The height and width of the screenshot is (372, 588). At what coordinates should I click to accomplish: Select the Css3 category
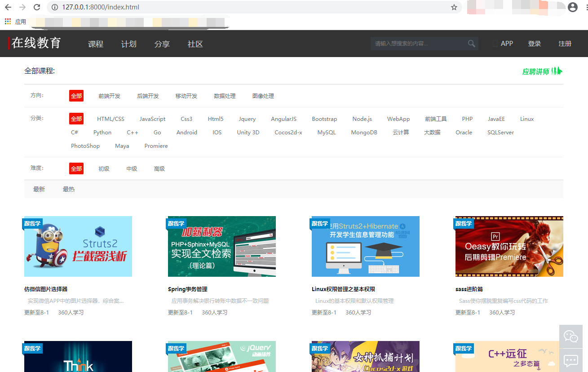pyautogui.click(x=186, y=119)
